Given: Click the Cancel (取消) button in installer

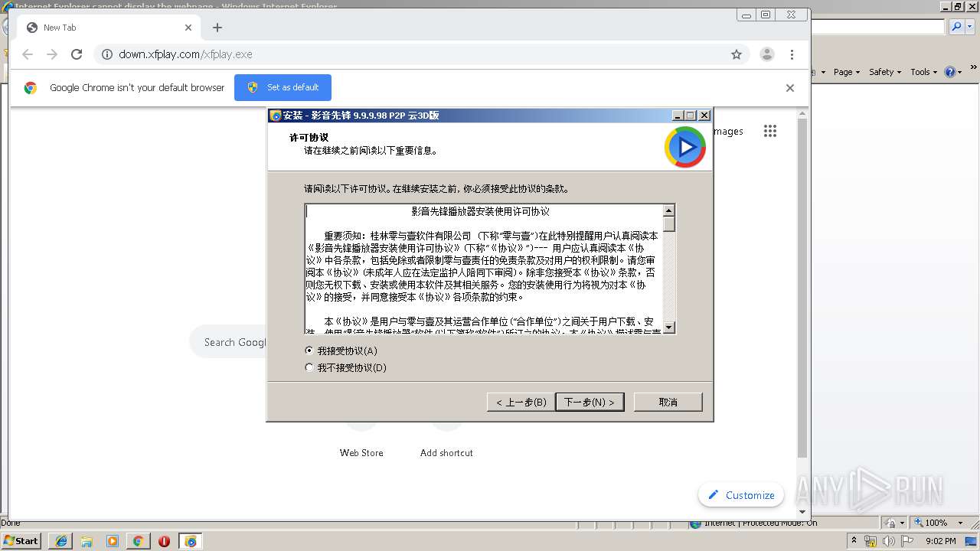Looking at the screenshot, I should point(668,402).
